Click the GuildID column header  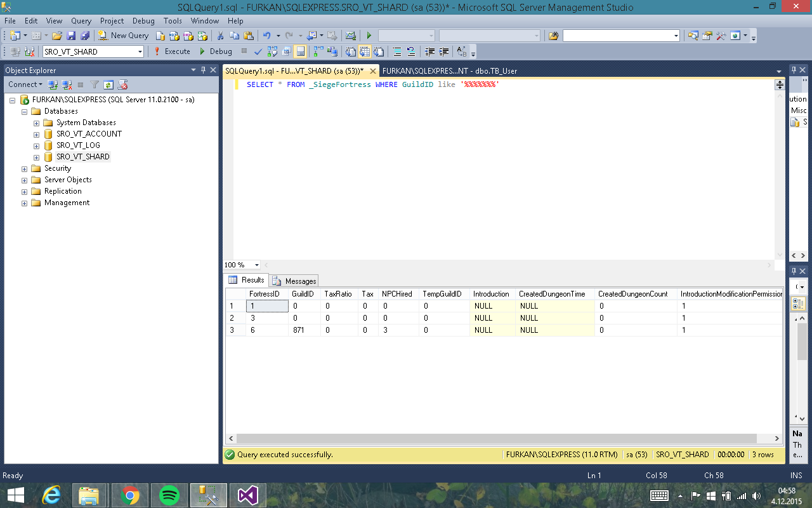tap(304, 294)
